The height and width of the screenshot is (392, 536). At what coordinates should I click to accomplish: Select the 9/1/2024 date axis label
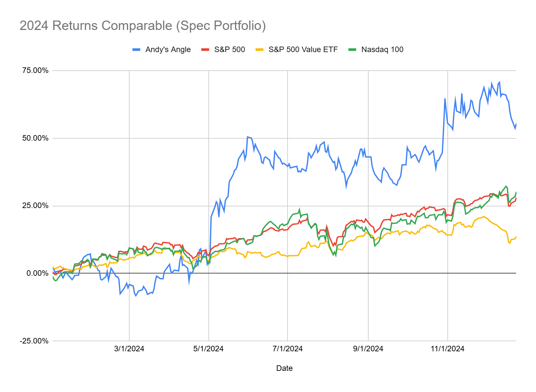[x=368, y=349]
